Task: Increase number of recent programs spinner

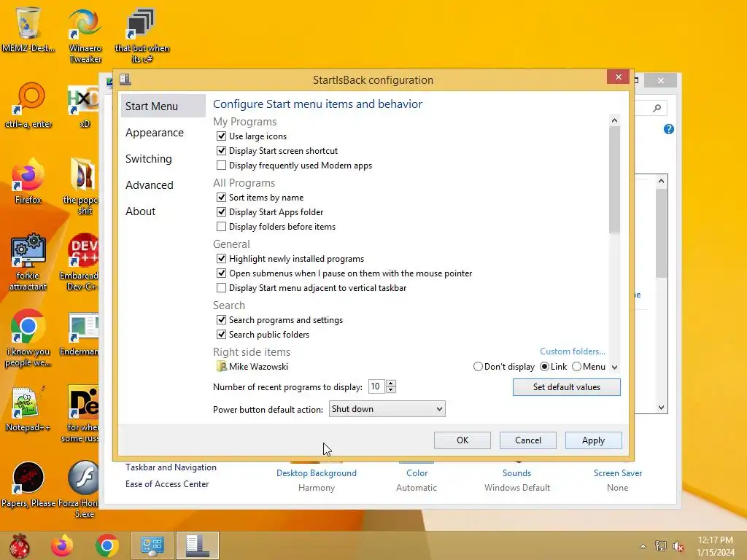Action: 391,384
